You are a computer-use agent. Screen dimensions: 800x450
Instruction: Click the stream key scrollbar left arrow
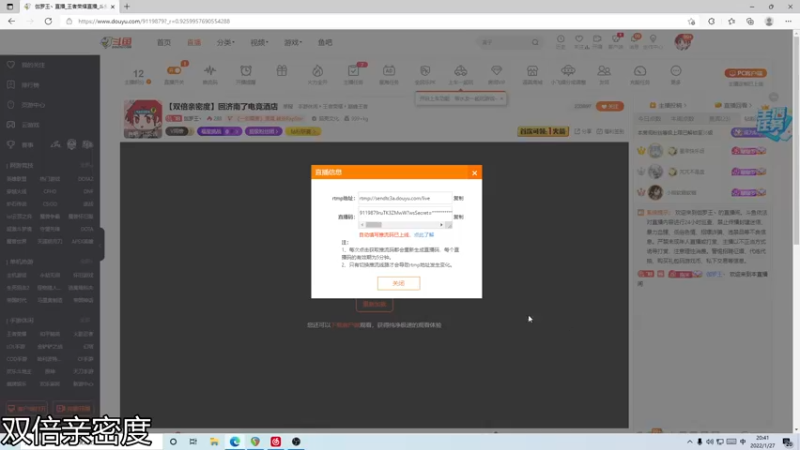(362, 225)
